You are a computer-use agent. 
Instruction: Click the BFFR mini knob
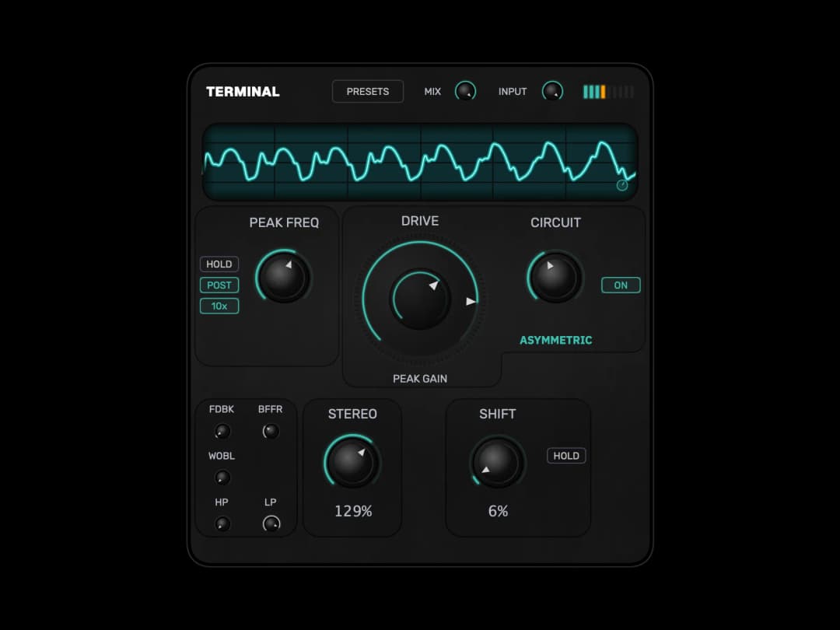tap(271, 431)
